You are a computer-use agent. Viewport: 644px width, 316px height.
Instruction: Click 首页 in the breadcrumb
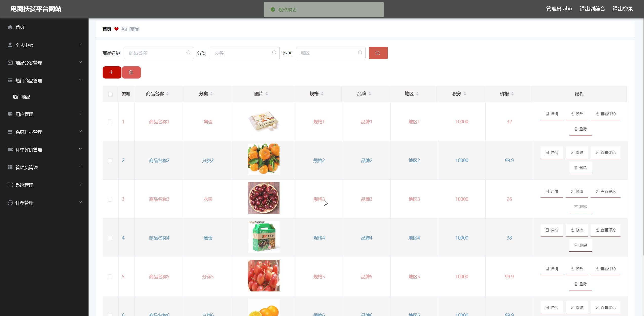pyautogui.click(x=107, y=29)
